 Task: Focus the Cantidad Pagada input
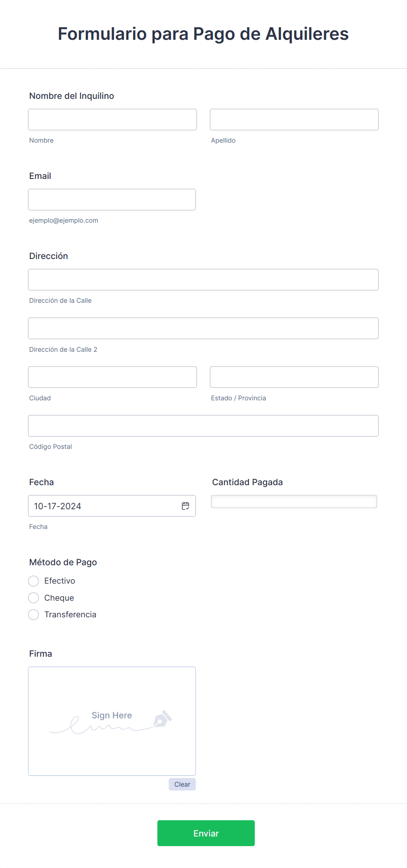pos(294,501)
